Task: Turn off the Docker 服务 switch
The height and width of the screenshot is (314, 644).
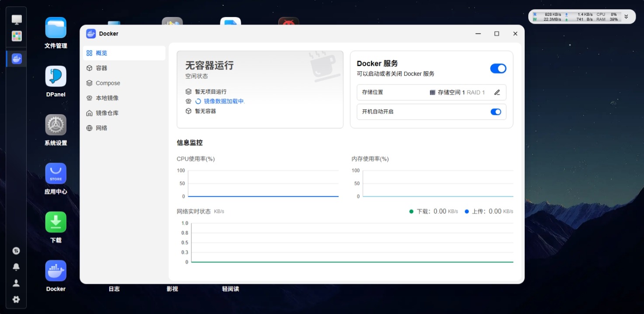Action: [x=498, y=68]
